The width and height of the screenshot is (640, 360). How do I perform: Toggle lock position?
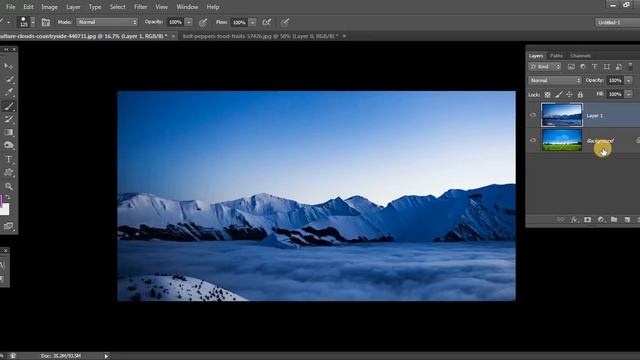(x=569, y=94)
